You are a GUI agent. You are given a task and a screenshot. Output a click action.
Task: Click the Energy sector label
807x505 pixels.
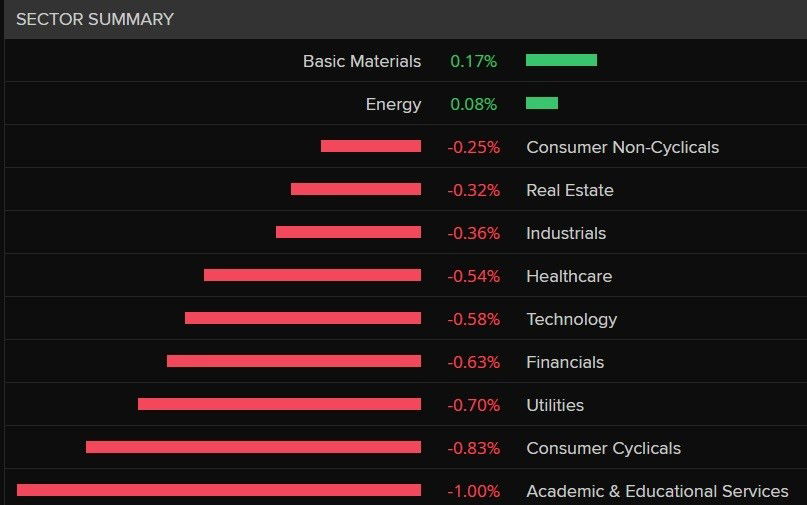(x=393, y=104)
